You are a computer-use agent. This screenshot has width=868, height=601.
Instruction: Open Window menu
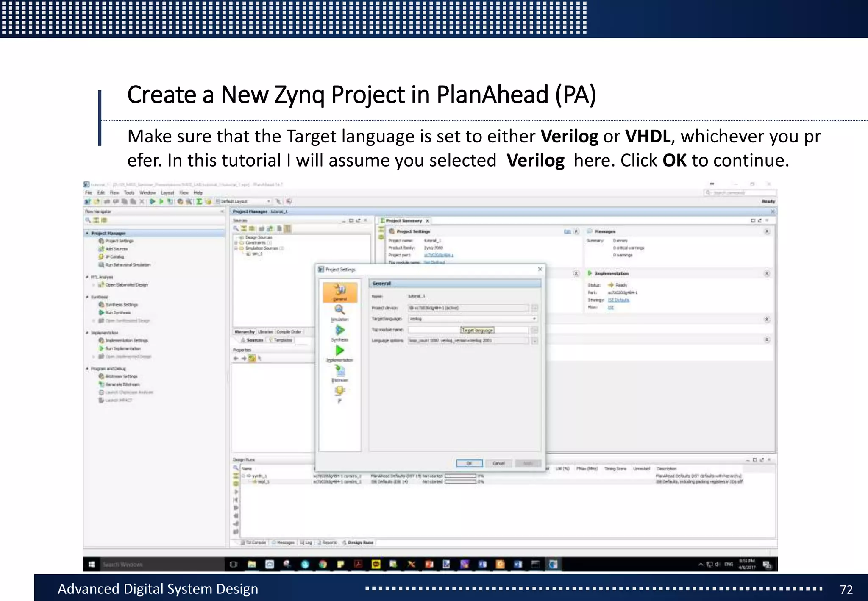coord(147,193)
